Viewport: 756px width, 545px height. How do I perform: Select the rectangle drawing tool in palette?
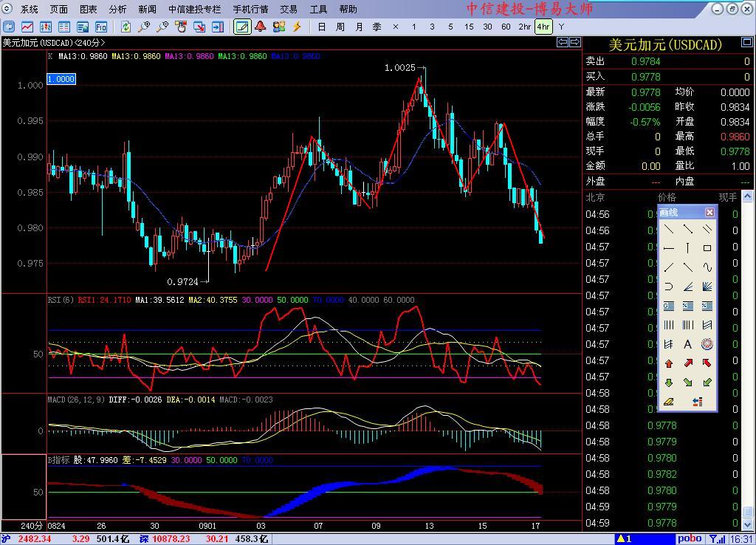tap(707, 248)
